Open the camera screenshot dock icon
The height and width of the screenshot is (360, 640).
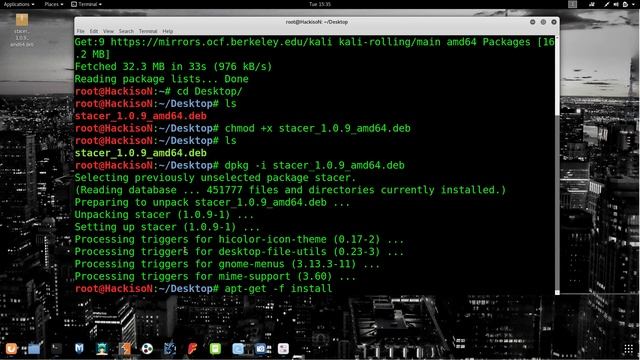(260, 349)
